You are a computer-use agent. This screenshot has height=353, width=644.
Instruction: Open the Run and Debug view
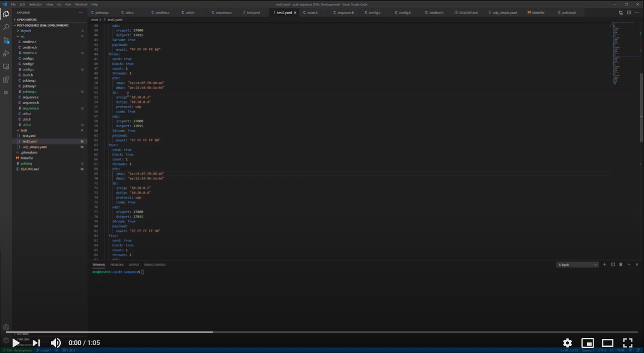(6, 53)
